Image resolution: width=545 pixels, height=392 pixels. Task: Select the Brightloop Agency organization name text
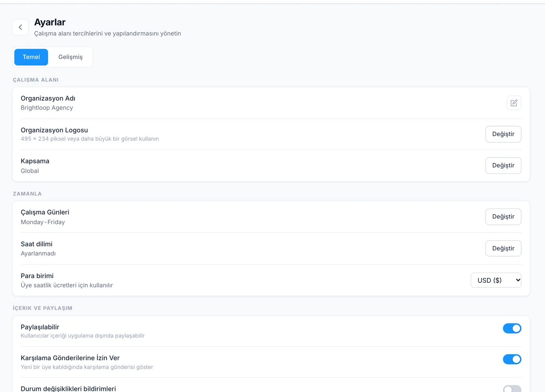pos(47,108)
